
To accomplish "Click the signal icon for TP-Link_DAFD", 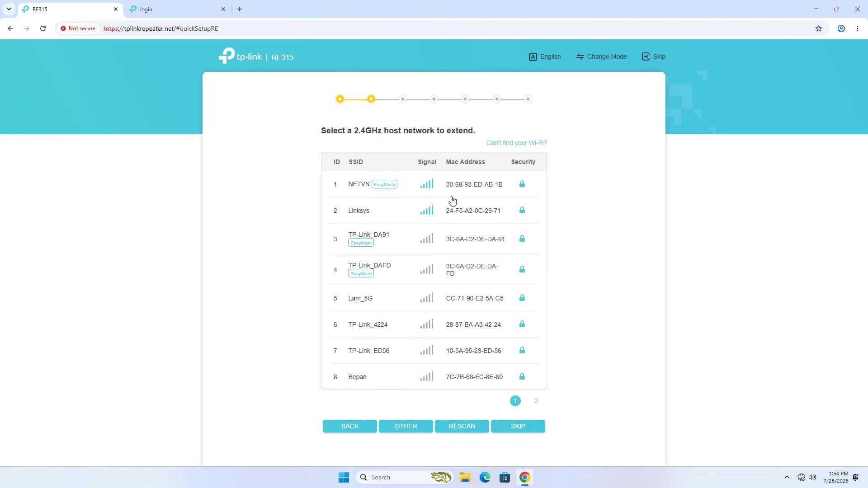I will [427, 269].
